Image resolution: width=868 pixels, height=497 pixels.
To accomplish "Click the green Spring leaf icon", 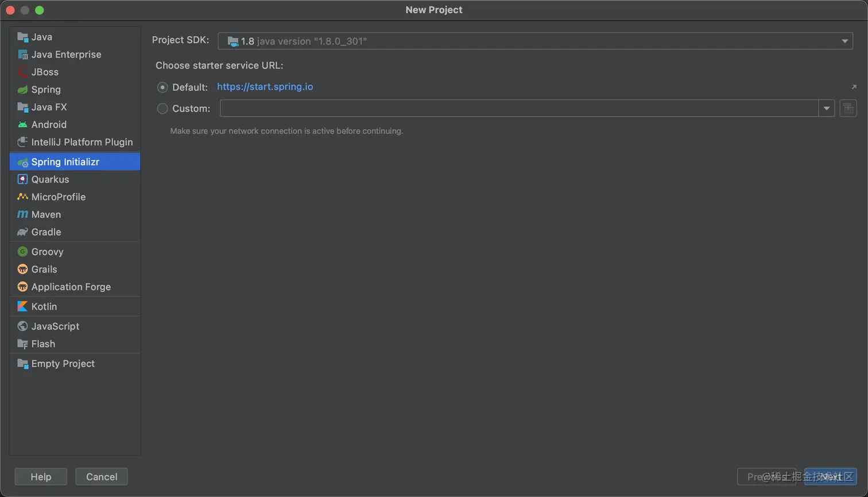I will [22, 90].
